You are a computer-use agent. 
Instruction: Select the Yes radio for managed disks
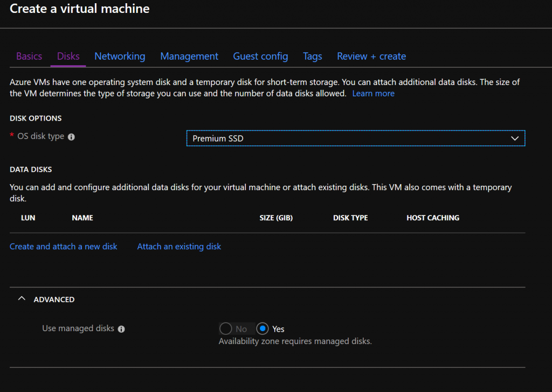[x=263, y=328]
